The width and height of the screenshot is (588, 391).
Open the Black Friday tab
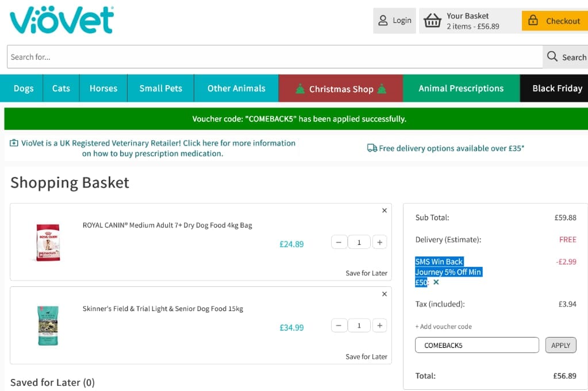coord(554,88)
